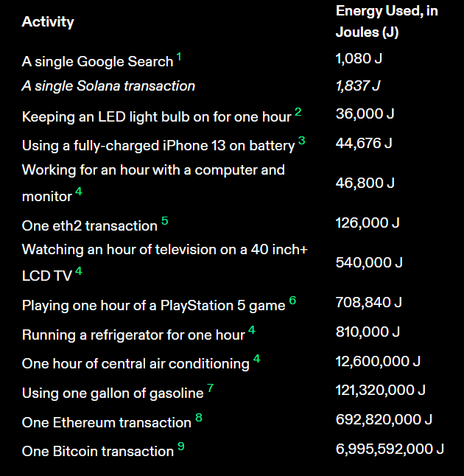The height and width of the screenshot is (476, 464).
Task: Open footnote 7 next to gallon of gasoline
Action: [210, 388]
